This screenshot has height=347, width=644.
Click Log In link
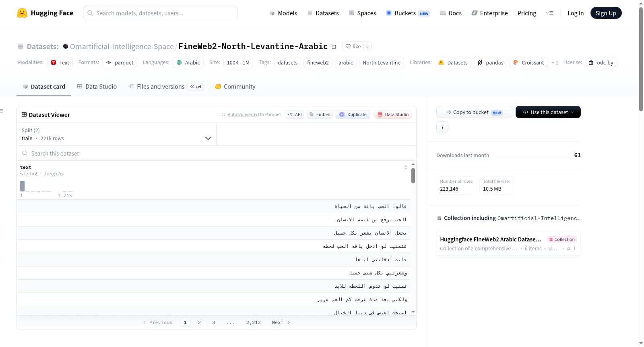[576, 13]
